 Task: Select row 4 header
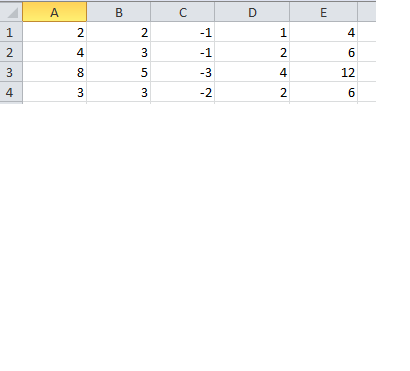[11, 92]
